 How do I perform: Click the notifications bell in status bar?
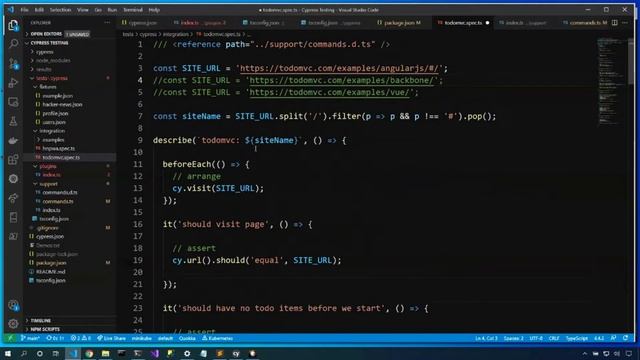point(625,338)
